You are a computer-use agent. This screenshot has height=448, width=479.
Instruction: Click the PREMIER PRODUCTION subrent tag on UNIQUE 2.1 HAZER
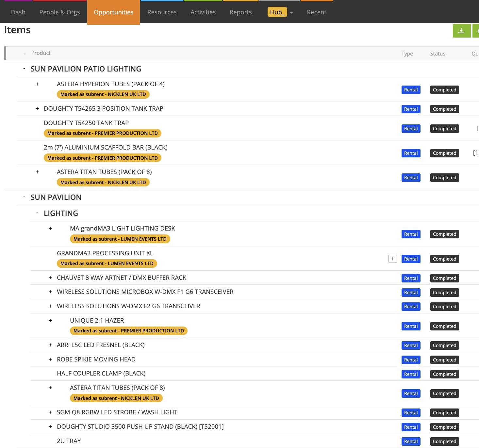[x=129, y=331]
